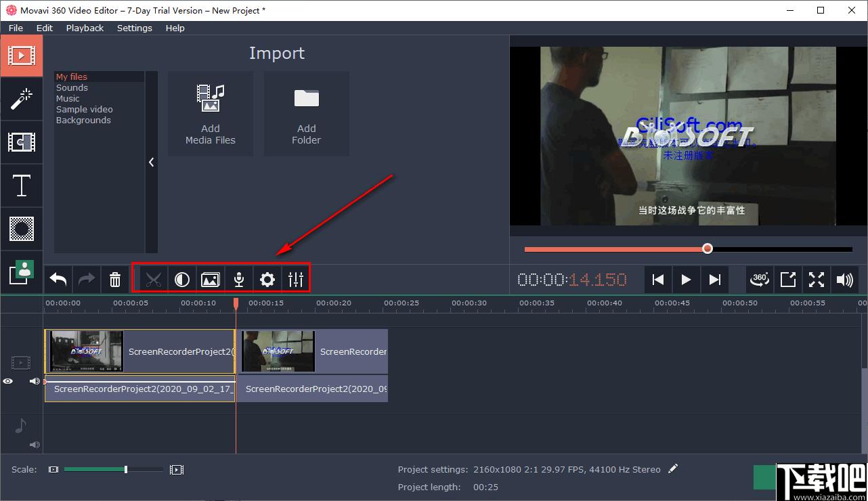868x501 pixels.
Task: Adjust preview volume speaker icon
Action: click(x=845, y=279)
